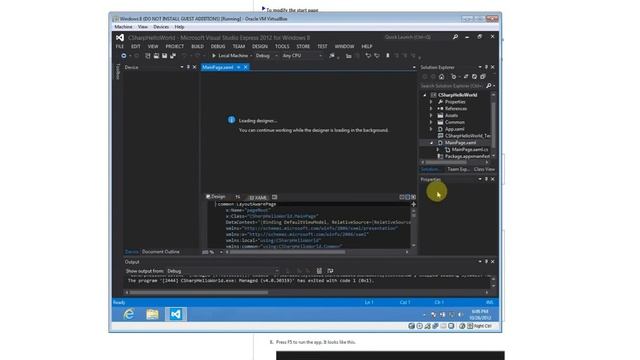Click the Visual Studio taskbar icon
This screenshot has height=360, width=640.
(176, 314)
